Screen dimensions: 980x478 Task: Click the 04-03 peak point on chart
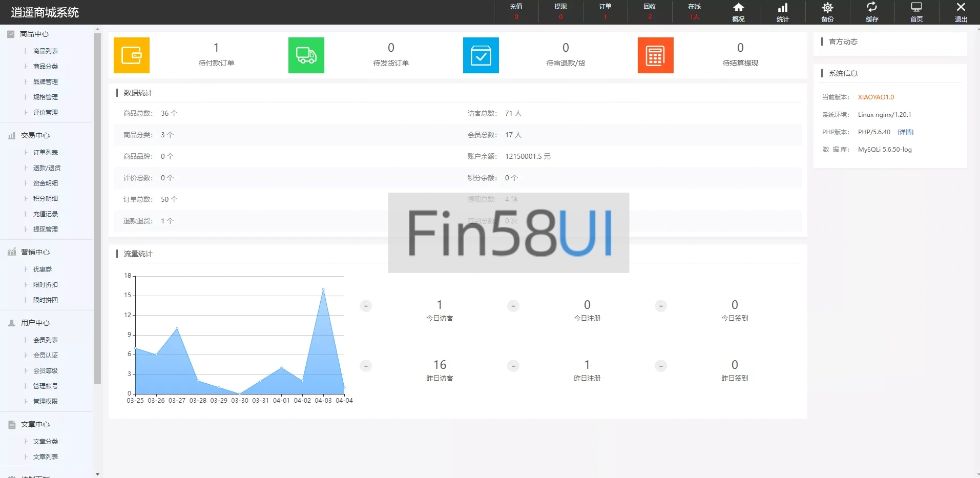323,289
